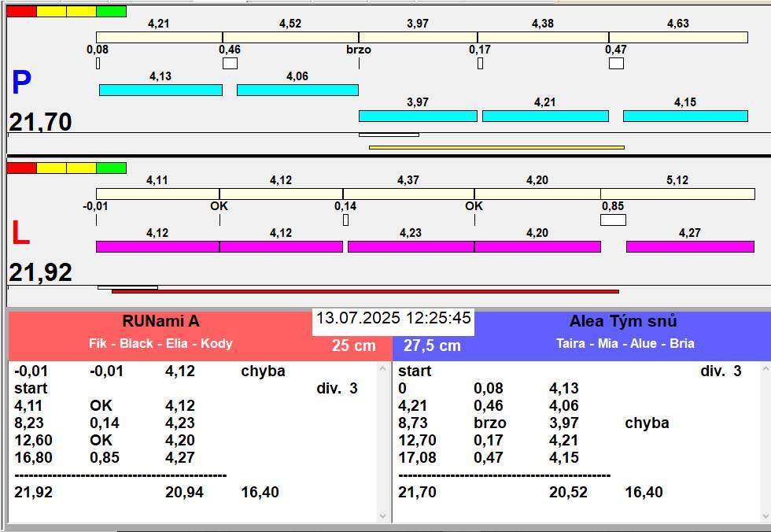771x532 pixels.
Task: Click the cream 4,52 segment in lane P
Action: (x=290, y=37)
